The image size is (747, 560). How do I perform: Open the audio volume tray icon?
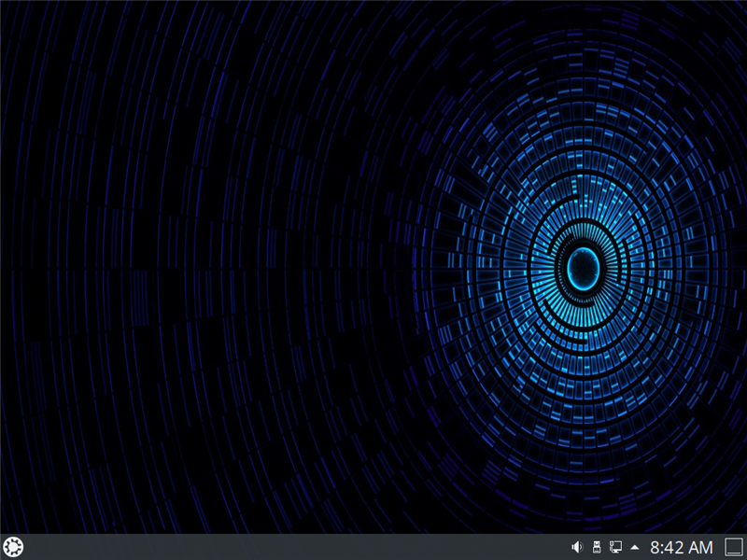(x=577, y=547)
